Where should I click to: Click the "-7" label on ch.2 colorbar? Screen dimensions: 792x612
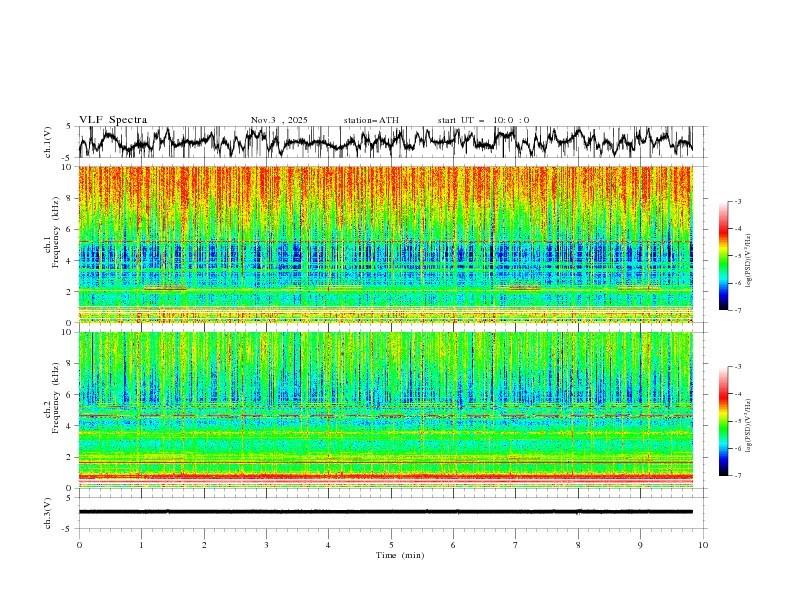[737, 476]
